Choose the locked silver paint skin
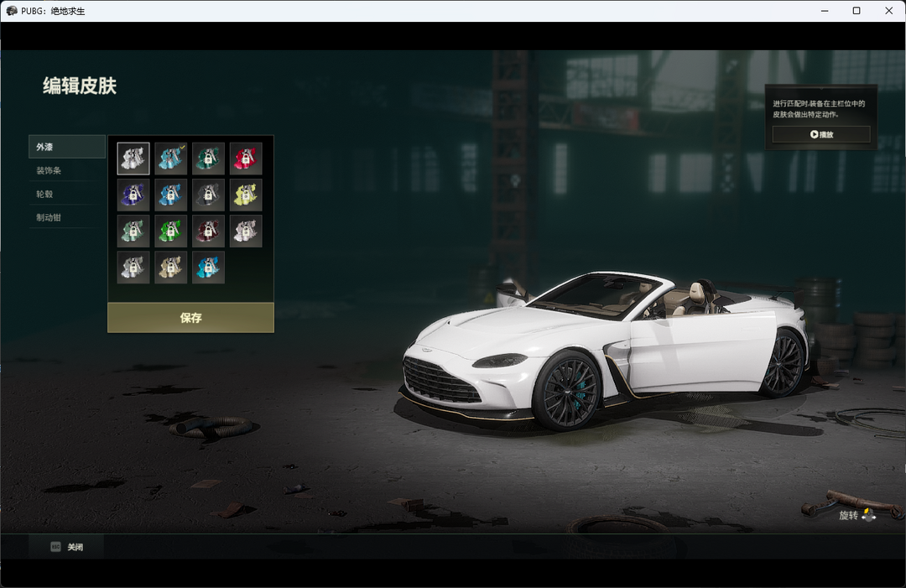This screenshot has width=906, height=588. [133, 267]
